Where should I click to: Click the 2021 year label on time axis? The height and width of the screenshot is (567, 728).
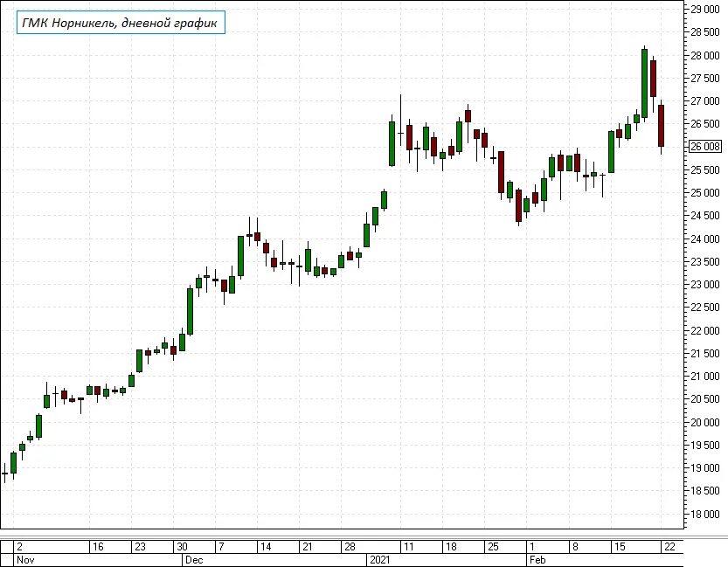(x=380, y=560)
